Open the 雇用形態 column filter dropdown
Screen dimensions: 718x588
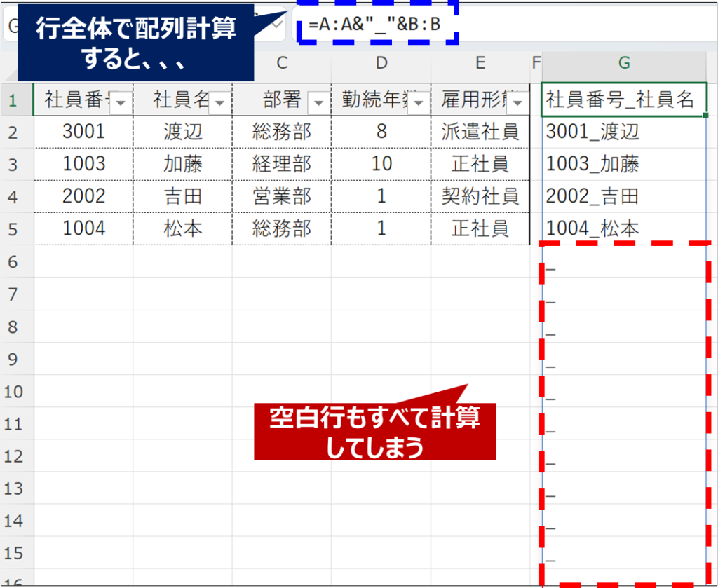click(x=518, y=103)
